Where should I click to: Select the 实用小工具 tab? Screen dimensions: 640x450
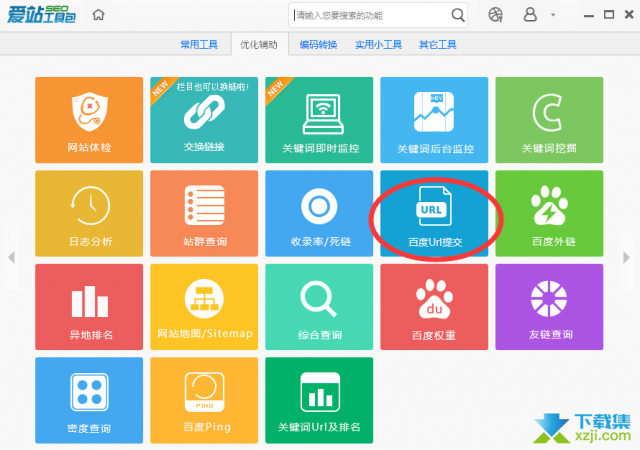pyautogui.click(x=378, y=45)
